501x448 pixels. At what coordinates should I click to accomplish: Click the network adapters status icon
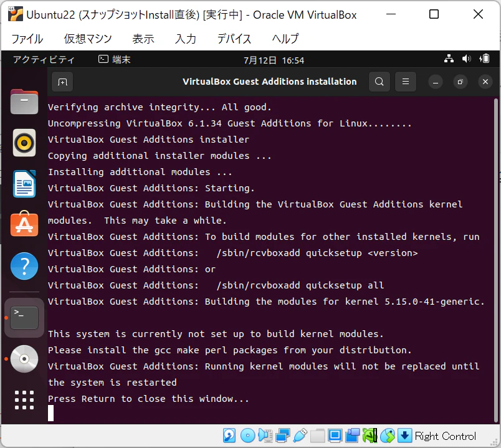[283, 436]
